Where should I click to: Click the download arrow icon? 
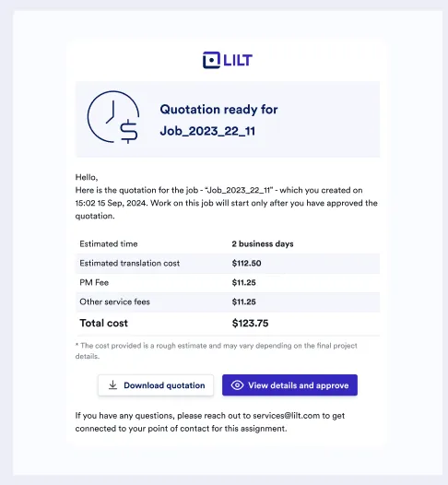click(x=112, y=385)
